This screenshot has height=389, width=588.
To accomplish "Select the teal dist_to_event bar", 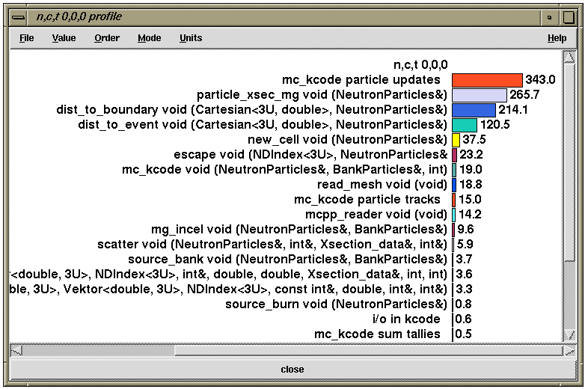I will (x=465, y=125).
